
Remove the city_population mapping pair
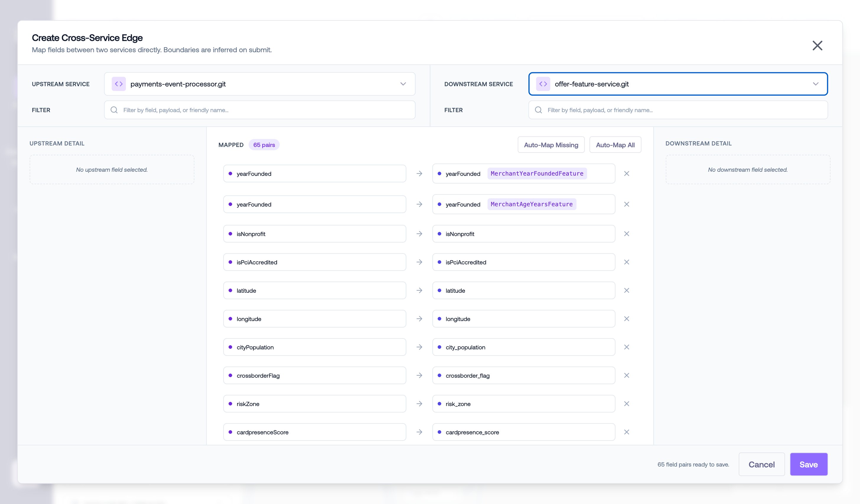click(626, 347)
